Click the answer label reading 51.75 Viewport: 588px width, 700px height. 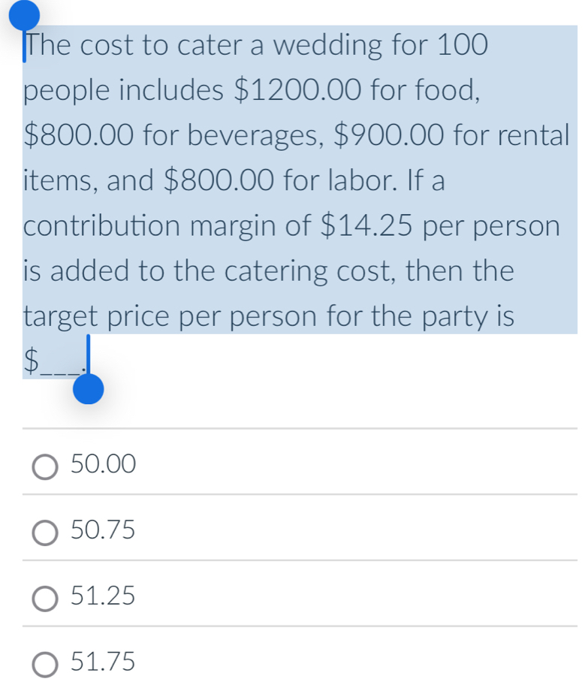click(105, 662)
